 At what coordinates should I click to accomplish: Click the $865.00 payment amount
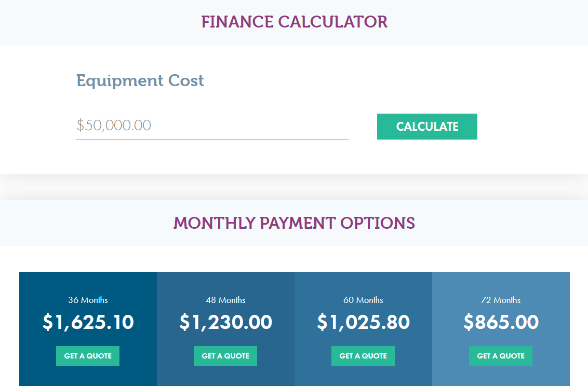[500, 322]
